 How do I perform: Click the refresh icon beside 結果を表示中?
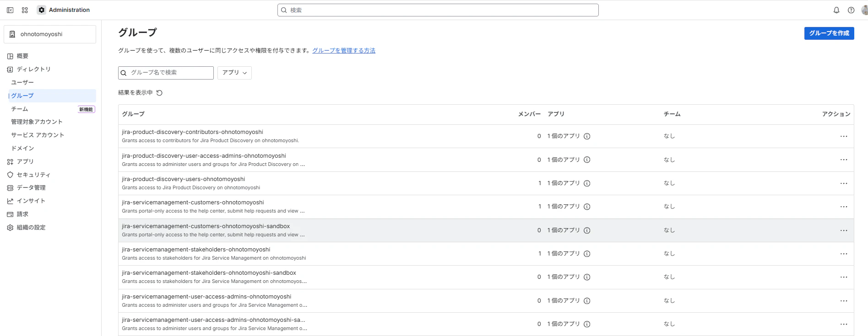pos(159,93)
